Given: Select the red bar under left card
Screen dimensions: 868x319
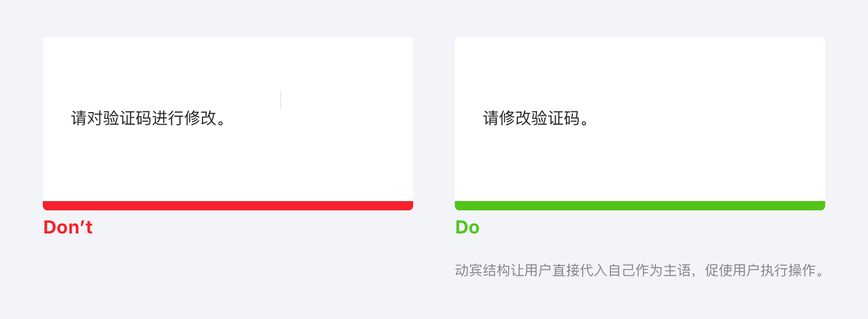Looking at the screenshot, I should click(x=228, y=206).
